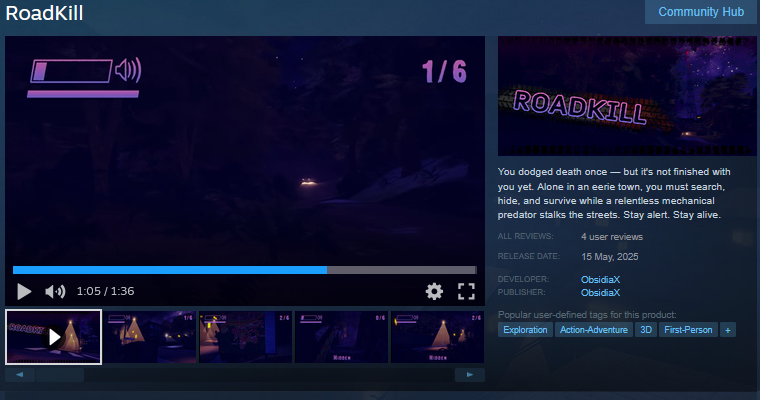Select the trailer thumbnail with play icon
The width and height of the screenshot is (760, 400).
point(53,337)
